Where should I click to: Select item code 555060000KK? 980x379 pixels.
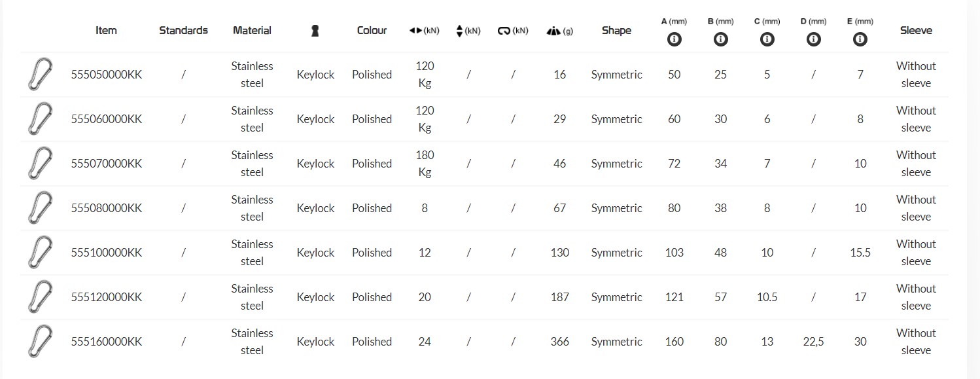[x=106, y=119]
